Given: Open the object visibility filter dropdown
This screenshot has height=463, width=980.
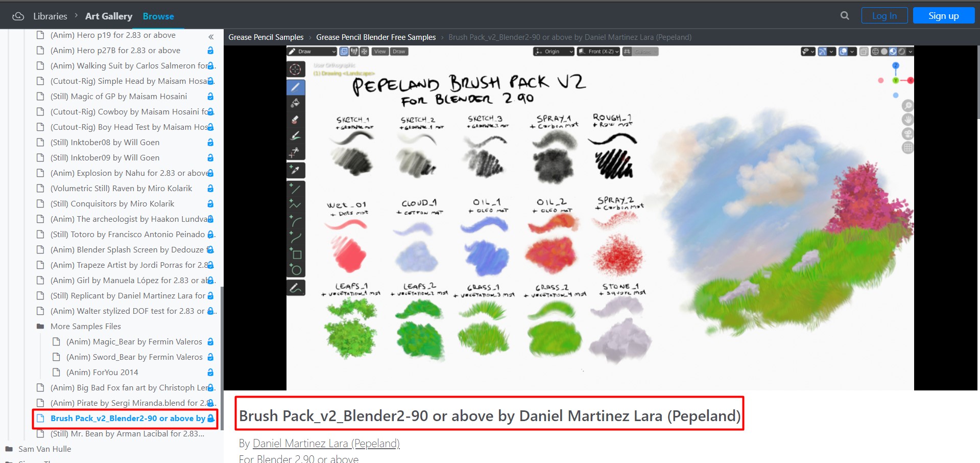Looking at the screenshot, I should [x=808, y=52].
